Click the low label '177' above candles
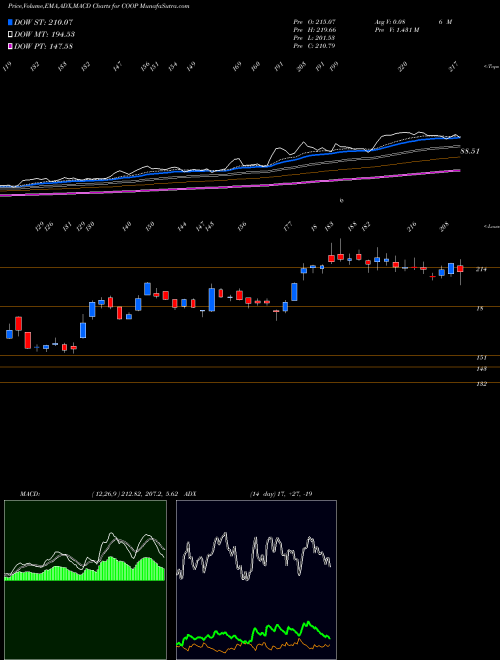The image size is (500, 660). click(x=288, y=227)
